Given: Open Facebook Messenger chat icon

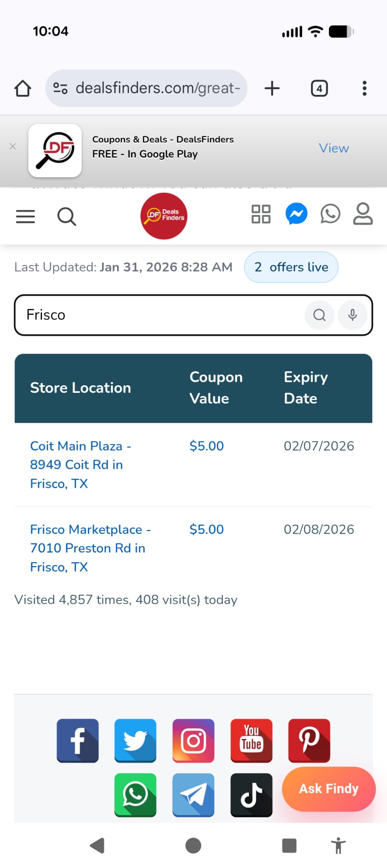Looking at the screenshot, I should (x=296, y=214).
